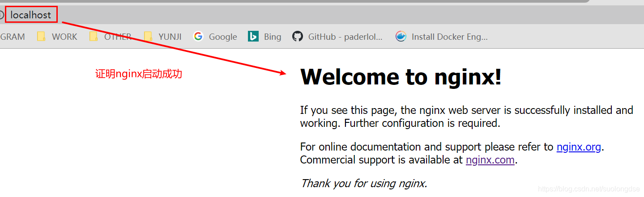
Task: Follow the nginx.com commercial support link
Action: point(490,160)
